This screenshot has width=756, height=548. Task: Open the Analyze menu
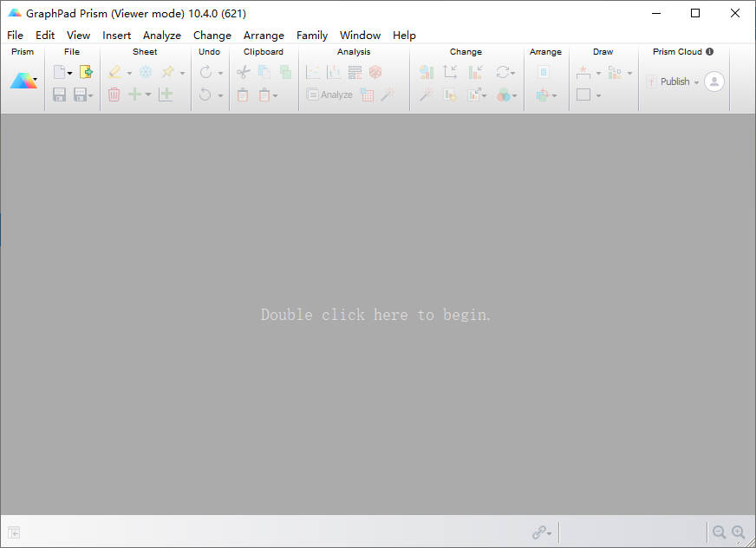coord(161,36)
